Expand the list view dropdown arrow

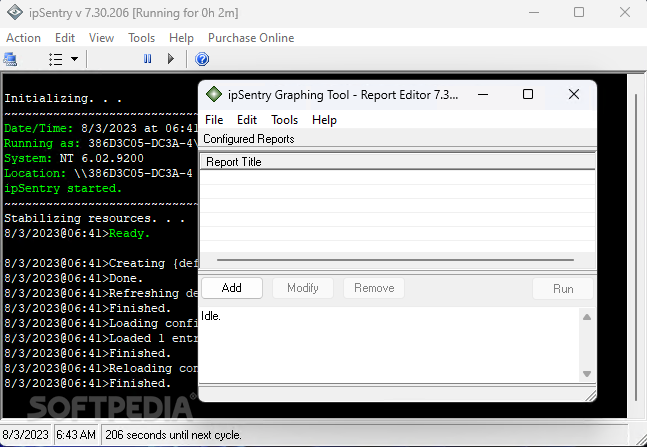click(74, 59)
